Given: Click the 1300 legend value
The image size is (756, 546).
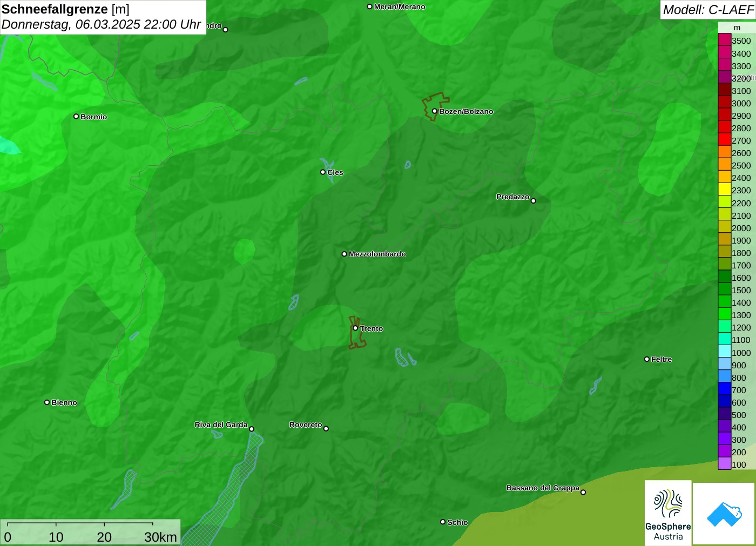Looking at the screenshot, I should click(x=741, y=315).
